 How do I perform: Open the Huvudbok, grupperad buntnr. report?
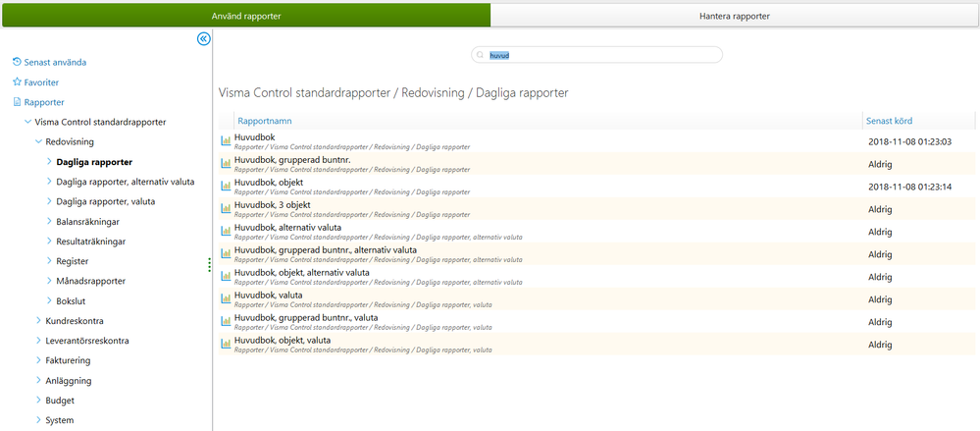293,159
